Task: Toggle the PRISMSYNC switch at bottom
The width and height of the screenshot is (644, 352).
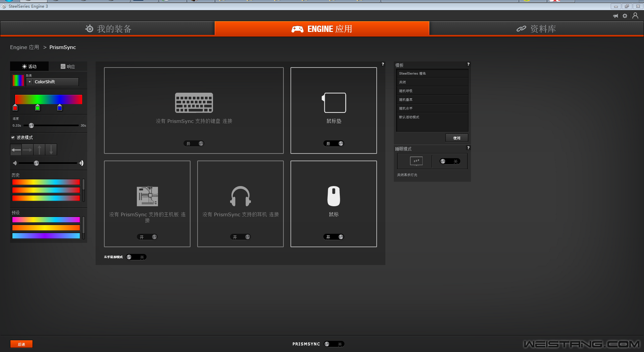Action: [x=334, y=344]
